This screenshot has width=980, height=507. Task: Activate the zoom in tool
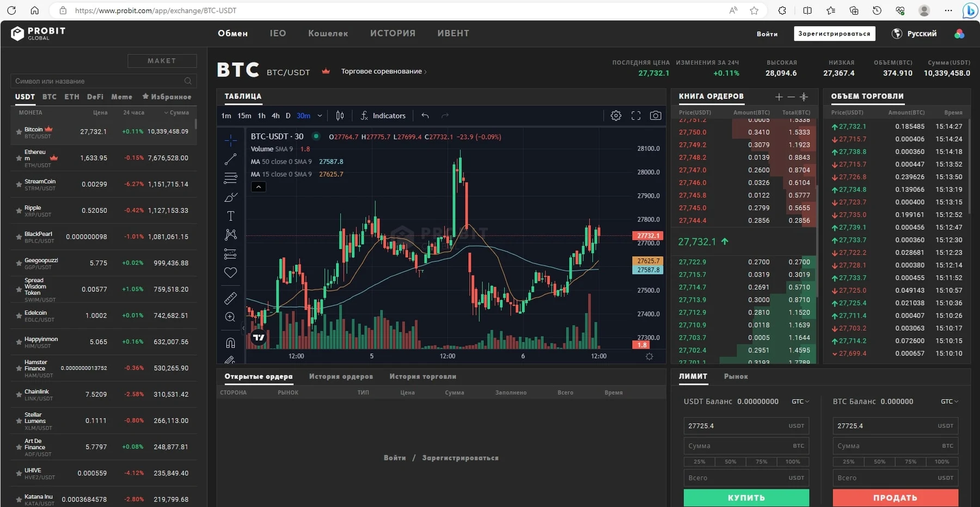[230, 317]
